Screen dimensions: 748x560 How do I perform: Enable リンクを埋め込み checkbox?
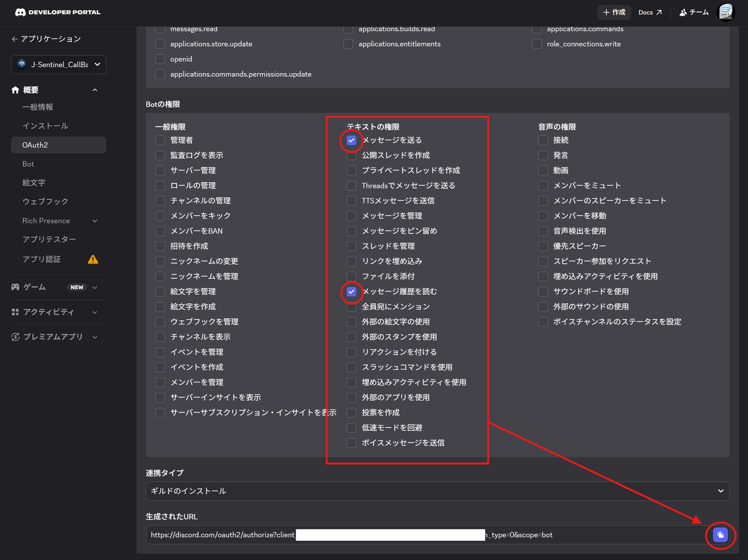pos(351,261)
